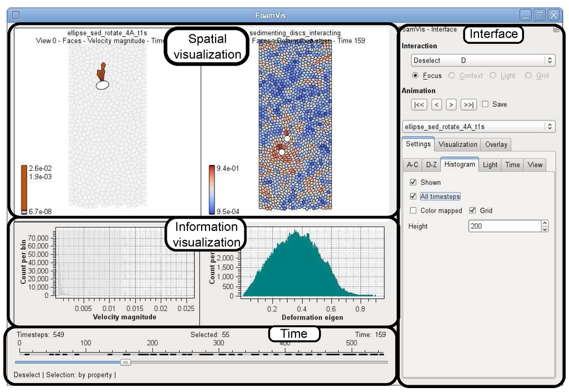
Task: Step back one animation frame
Action: point(437,104)
